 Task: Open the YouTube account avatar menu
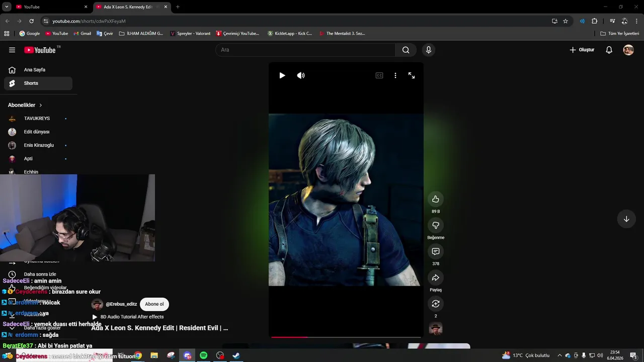tap(628, 50)
